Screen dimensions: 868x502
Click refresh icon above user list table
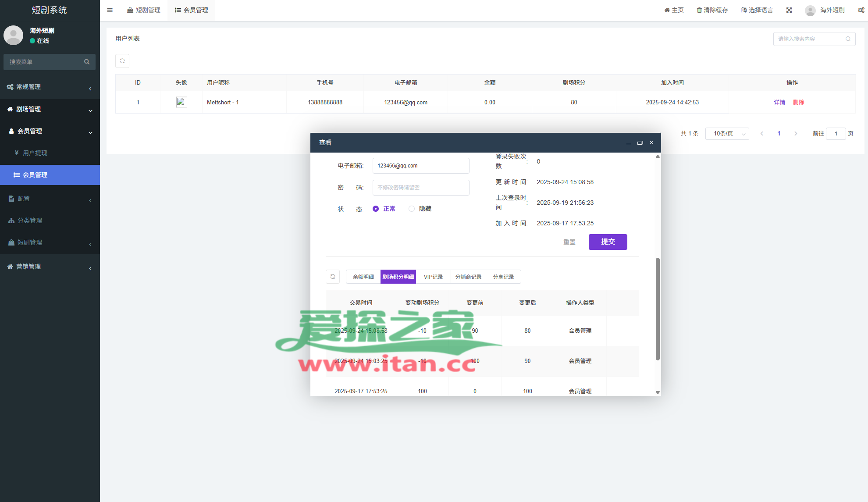point(122,61)
